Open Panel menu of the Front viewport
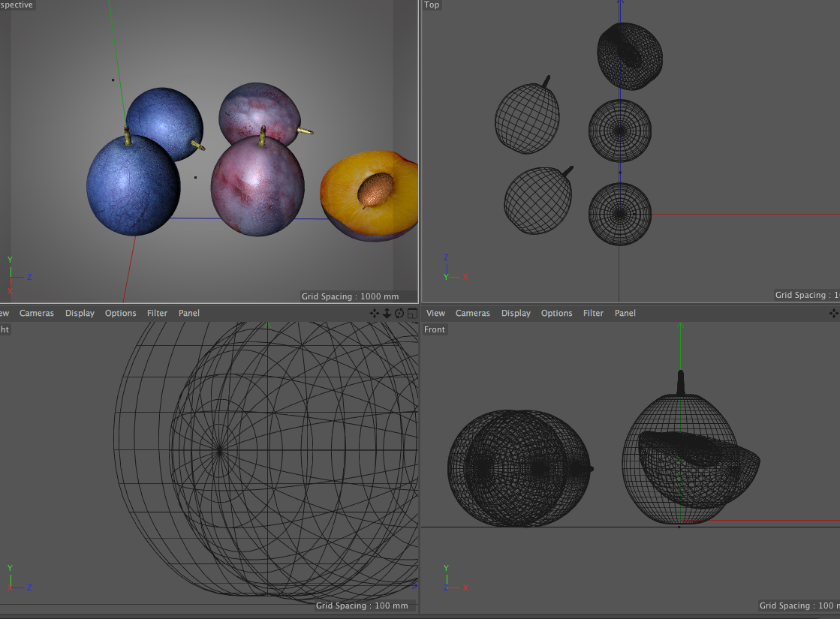 click(625, 313)
